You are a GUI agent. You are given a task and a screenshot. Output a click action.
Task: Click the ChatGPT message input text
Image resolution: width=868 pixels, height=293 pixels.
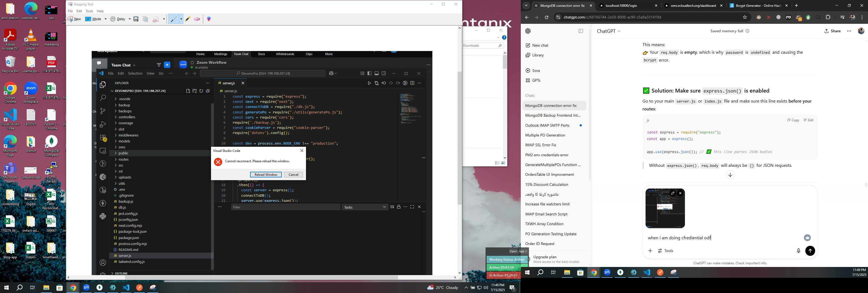(x=679, y=238)
